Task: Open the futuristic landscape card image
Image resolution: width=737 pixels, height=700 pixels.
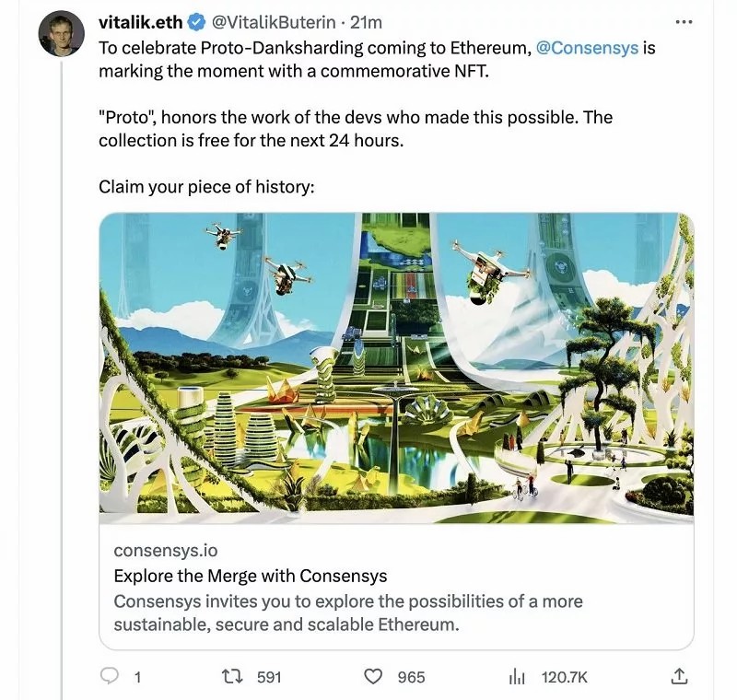Action: (396, 367)
